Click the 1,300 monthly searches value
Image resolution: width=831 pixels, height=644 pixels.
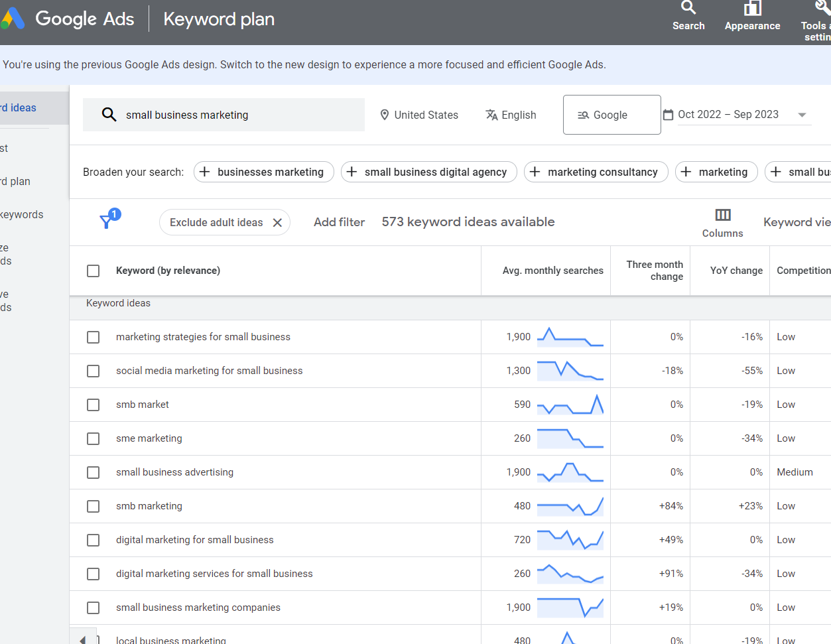(519, 371)
